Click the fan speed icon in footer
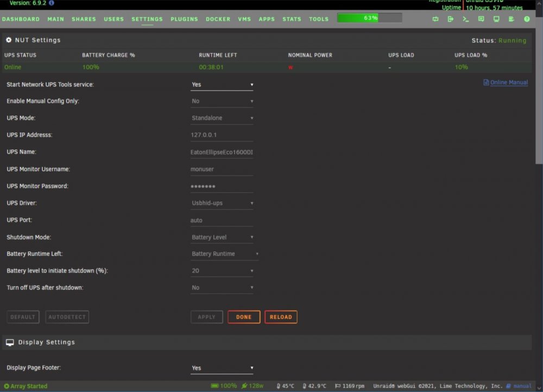The image size is (543, 392). pyautogui.click(x=338, y=386)
